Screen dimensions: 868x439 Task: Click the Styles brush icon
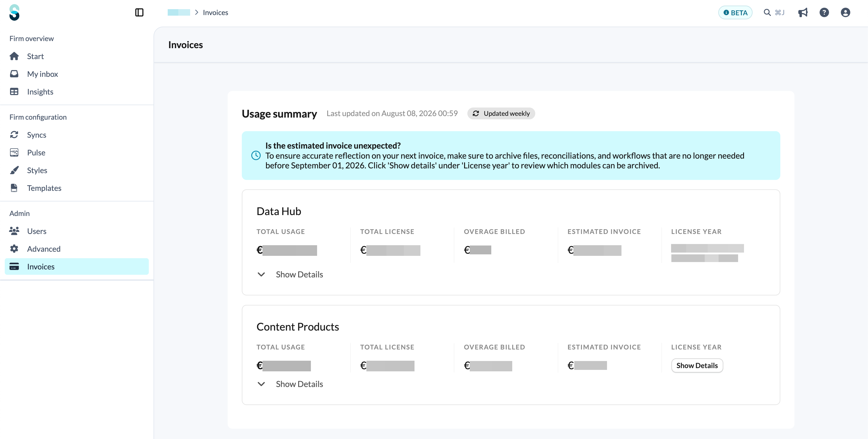point(14,170)
